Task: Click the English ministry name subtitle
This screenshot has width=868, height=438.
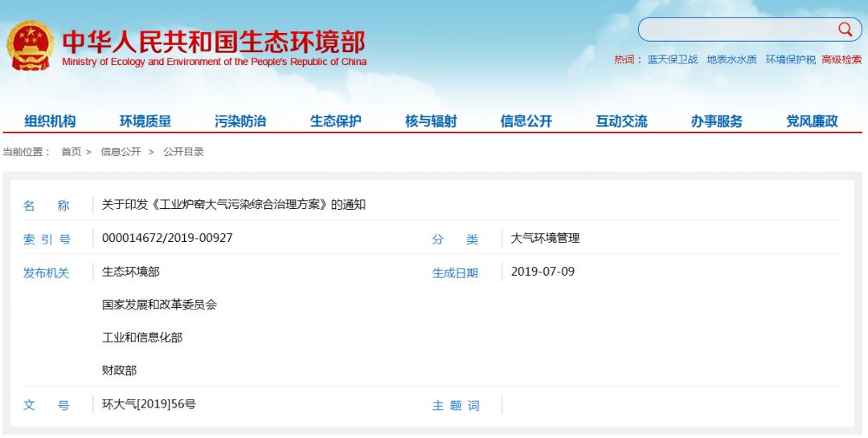Action: pyautogui.click(x=215, y=62)
